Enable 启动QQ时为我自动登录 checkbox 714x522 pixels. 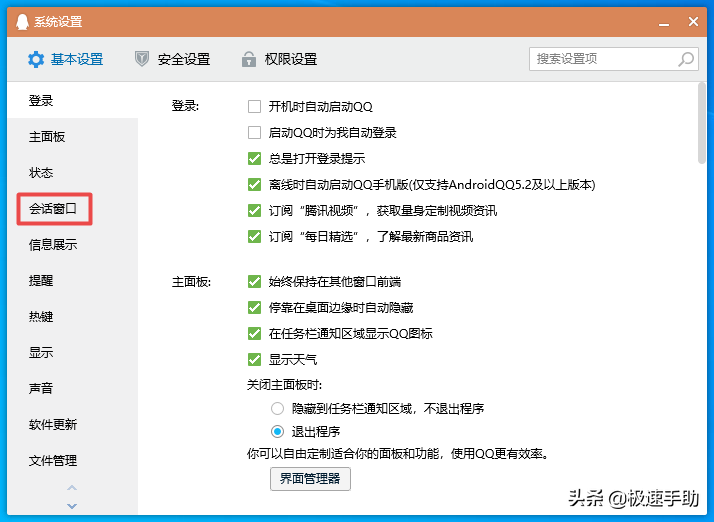pos(254,133)
